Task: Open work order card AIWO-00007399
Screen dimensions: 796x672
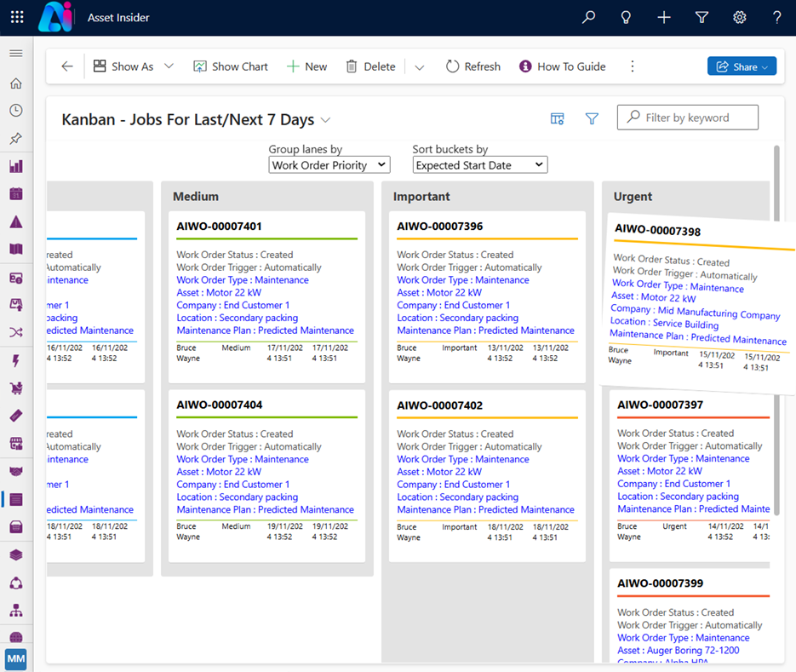Action: (x=690, y=616)
